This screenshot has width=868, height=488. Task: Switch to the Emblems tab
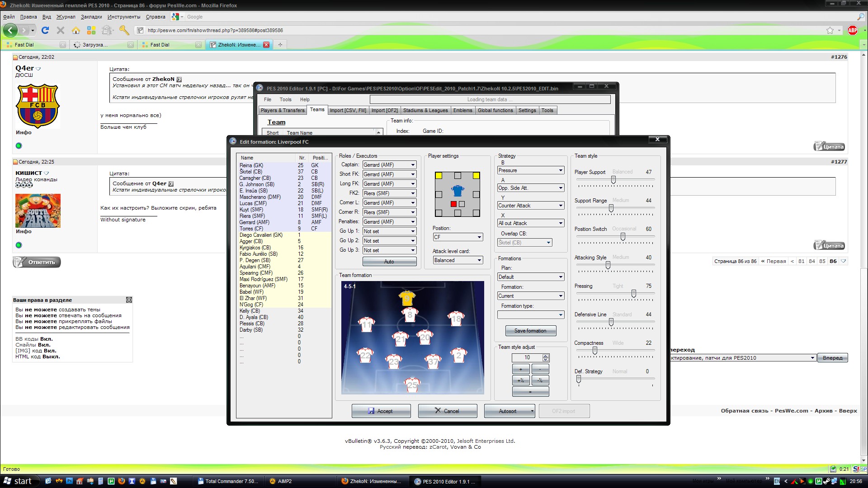click(462, 110)
